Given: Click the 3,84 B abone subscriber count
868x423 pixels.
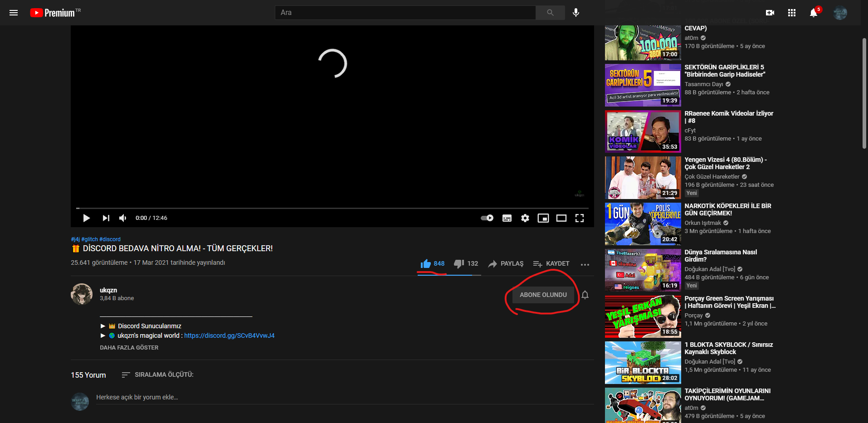Looking at the screenshot, I should (117, 298).
